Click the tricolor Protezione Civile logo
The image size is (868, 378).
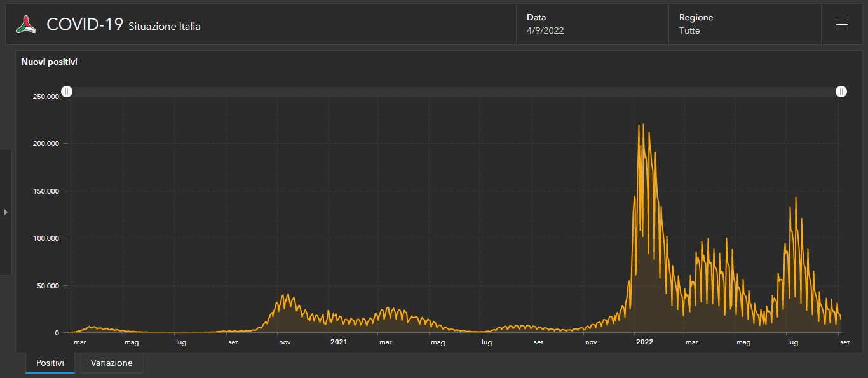26,25
